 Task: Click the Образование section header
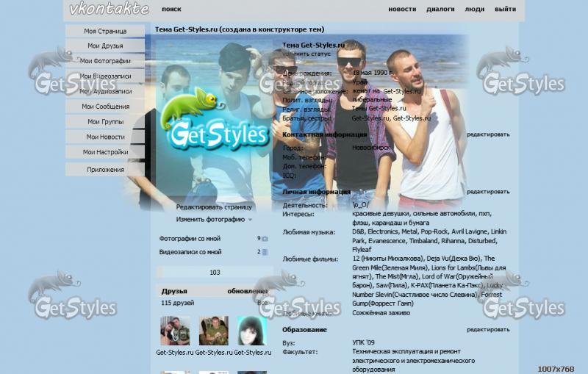point(304,330)
